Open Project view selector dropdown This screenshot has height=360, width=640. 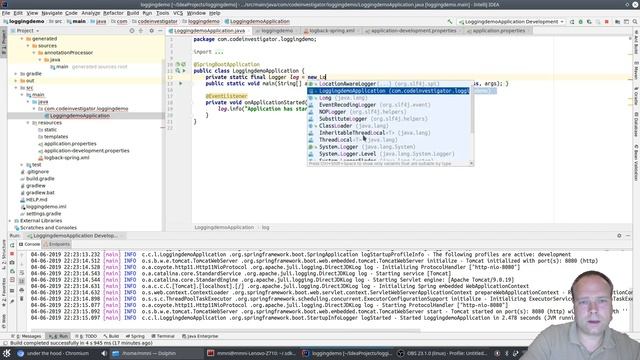tap(28, 31)
